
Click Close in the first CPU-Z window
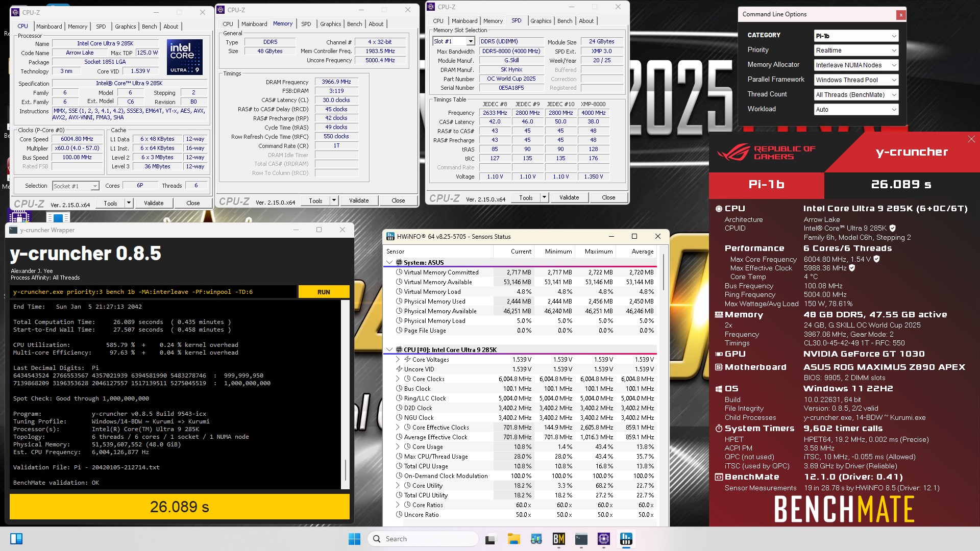pyautogui.click(x=193, y=203)
